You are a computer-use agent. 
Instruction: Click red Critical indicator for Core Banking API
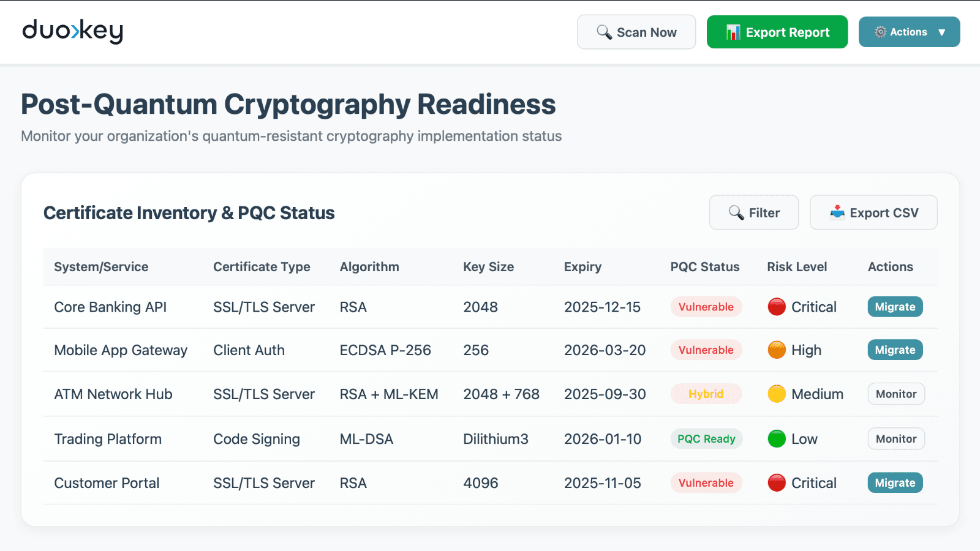777,307
